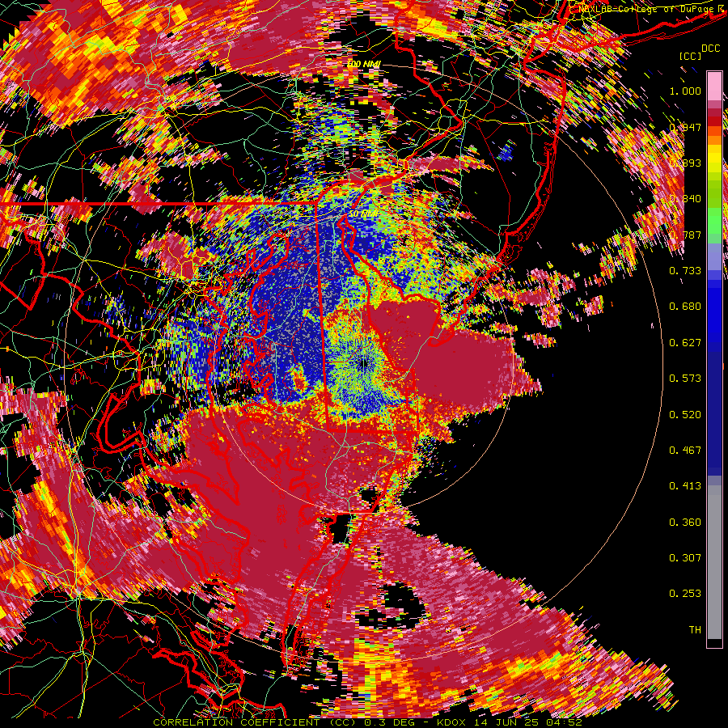Pick the bright blue swatch beside 0.680 on the color bar

(x=714, y=309)
